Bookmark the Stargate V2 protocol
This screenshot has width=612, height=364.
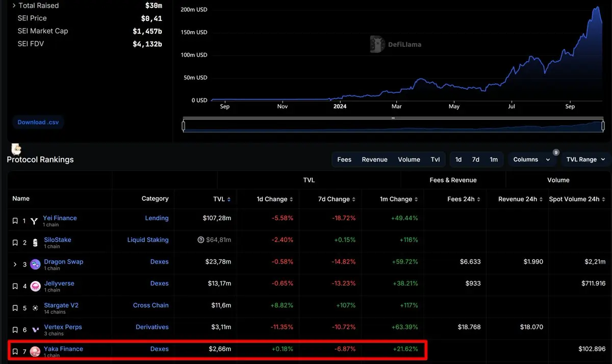15,308
